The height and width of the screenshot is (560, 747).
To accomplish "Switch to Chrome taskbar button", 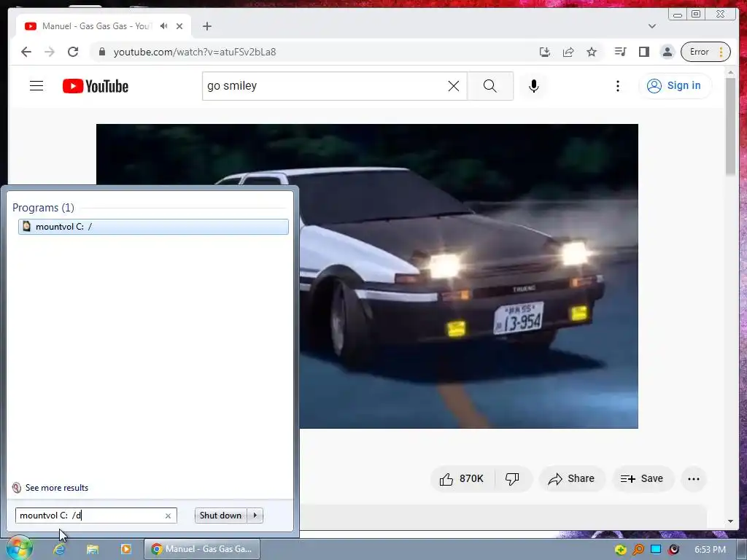I will [202, 549].
